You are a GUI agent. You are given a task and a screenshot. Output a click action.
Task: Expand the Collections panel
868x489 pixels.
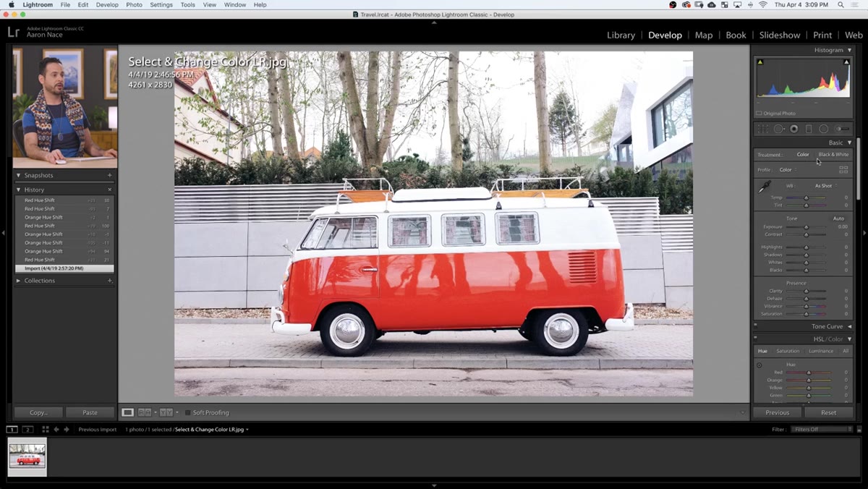coord(19,281)
